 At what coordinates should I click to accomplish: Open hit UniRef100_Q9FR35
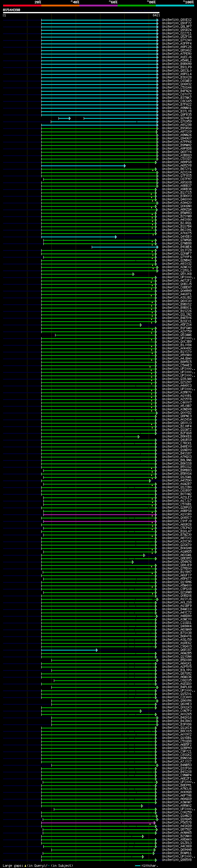(x=177, y=115)
